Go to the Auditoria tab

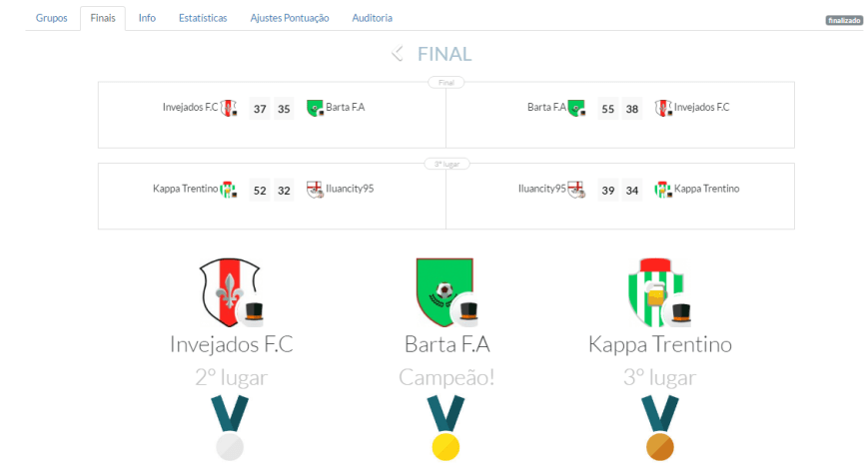373,18
